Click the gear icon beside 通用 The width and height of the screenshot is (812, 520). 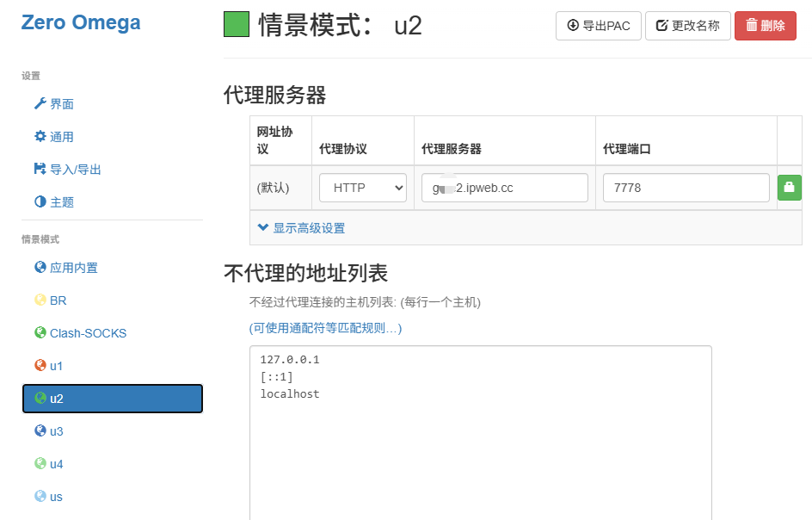tap(40, 136)
